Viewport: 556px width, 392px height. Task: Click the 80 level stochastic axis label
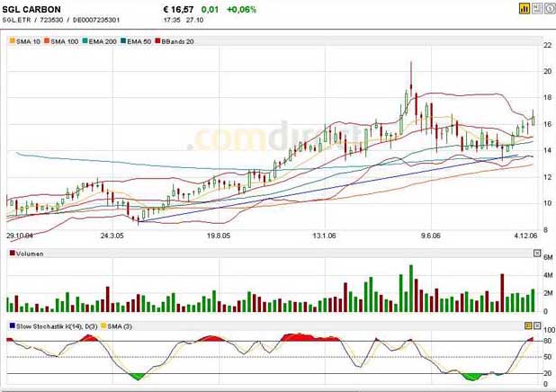pos(548,341)
